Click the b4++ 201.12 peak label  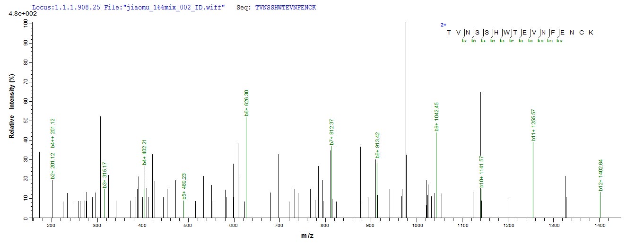(53, 134)
